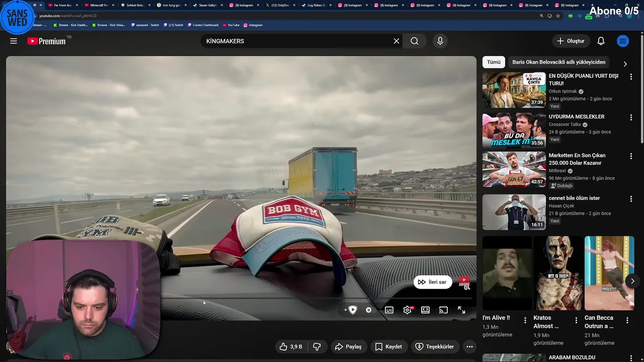The image size is (644, 362).
Task: Start voice search with microphone
Action: (x=440, y=41)
